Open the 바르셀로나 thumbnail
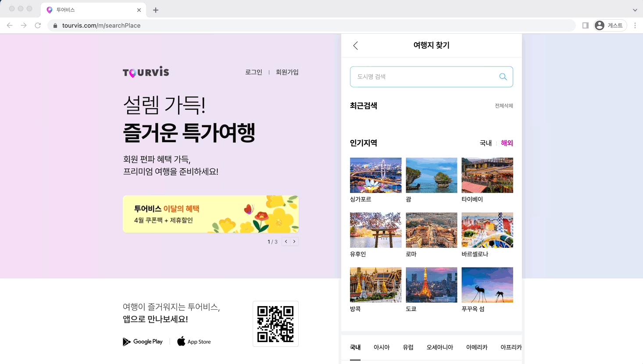The image size is (643, 364). 487,230
